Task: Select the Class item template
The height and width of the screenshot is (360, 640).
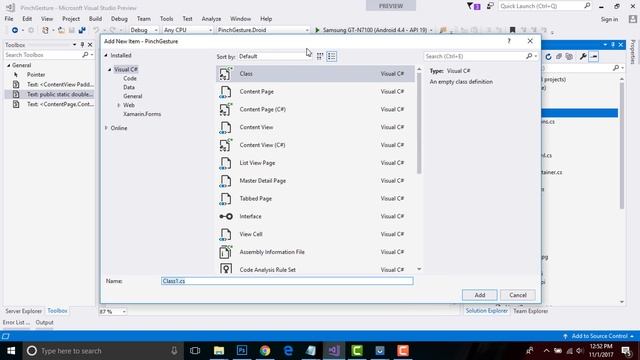Action: (x=315, y=74)
